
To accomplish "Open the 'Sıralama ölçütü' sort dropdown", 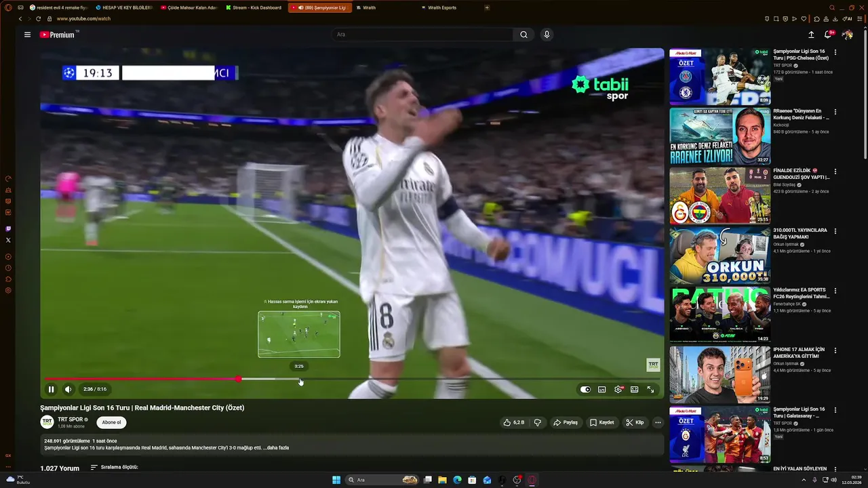I will tap(114, 468).
